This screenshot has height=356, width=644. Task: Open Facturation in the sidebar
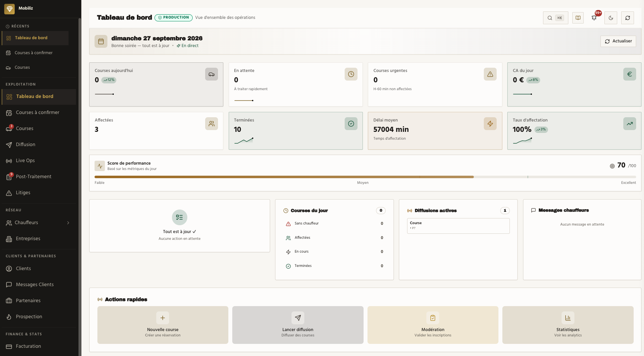pyautogui.click(x=39, y=346)
